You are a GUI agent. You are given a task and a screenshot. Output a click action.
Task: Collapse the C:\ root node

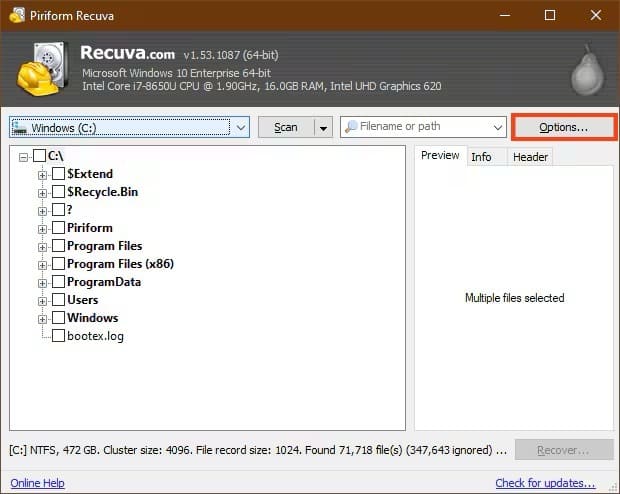coord(23,157)
